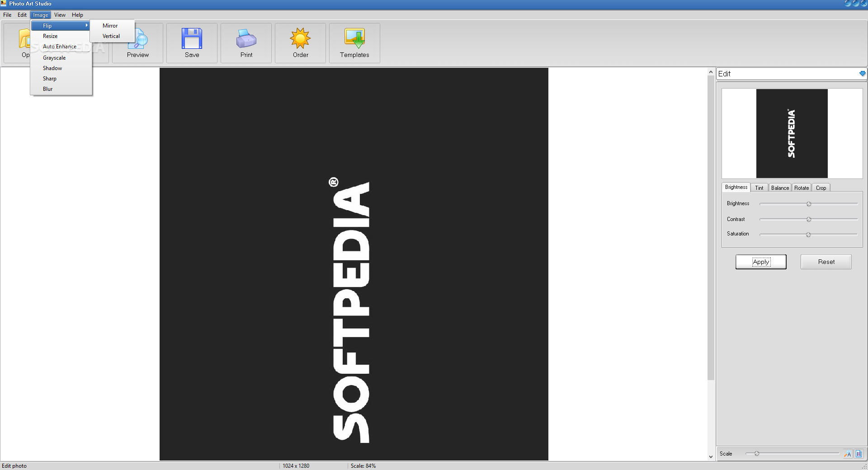Select Resize in the Image menu
Image resolution: width=868 pixels, height=470 pixels.
[x=61, y=36]
